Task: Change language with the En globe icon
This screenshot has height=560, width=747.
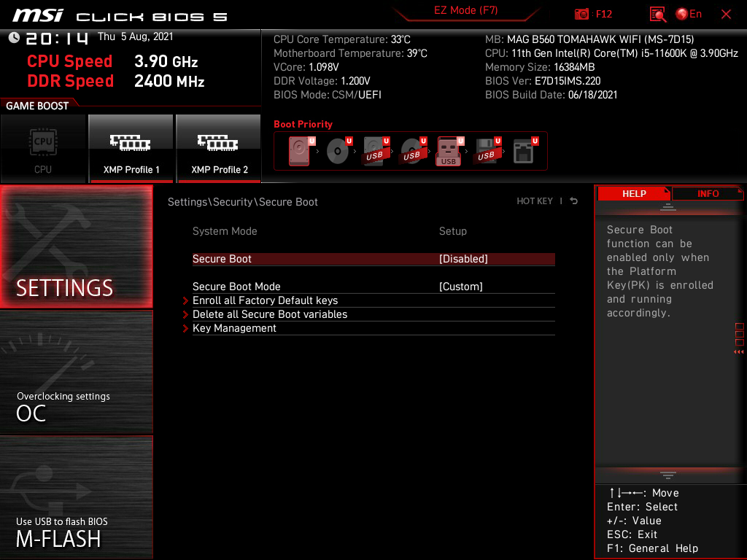Action: [x=689, y=14]
